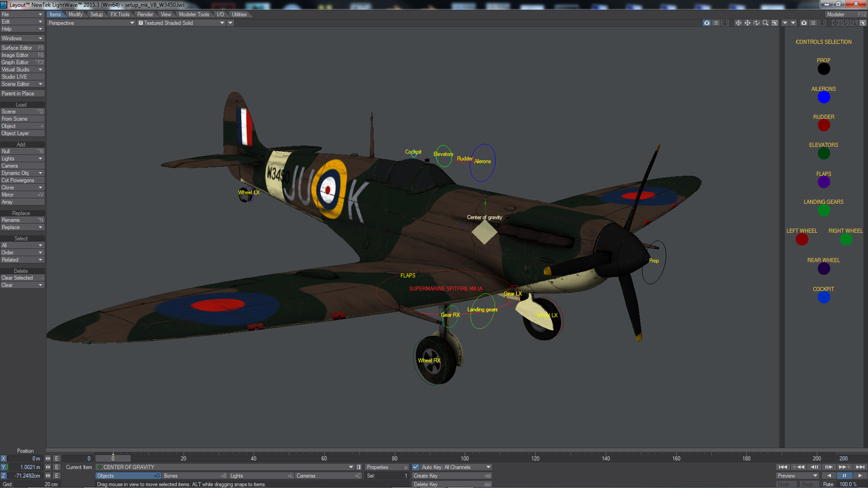The image size is (868, 488).
Task: Switch selection mode to Bones
Action: pos(195,476)
